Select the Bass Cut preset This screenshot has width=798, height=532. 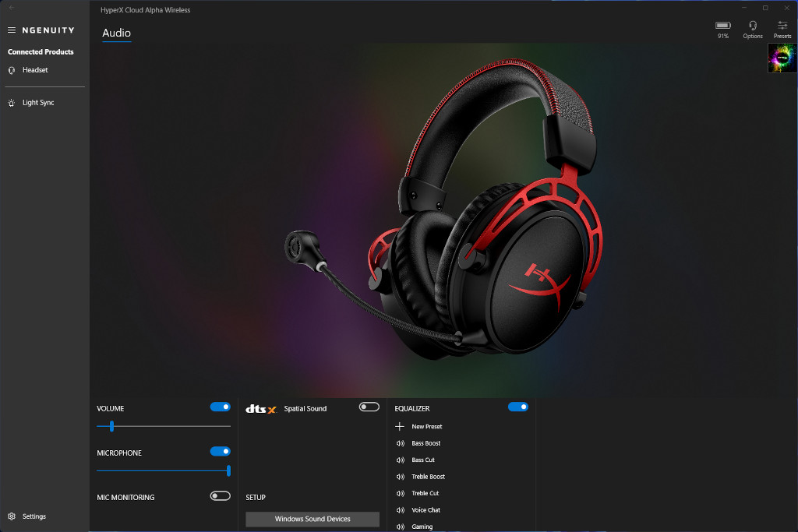click(423, 460)
